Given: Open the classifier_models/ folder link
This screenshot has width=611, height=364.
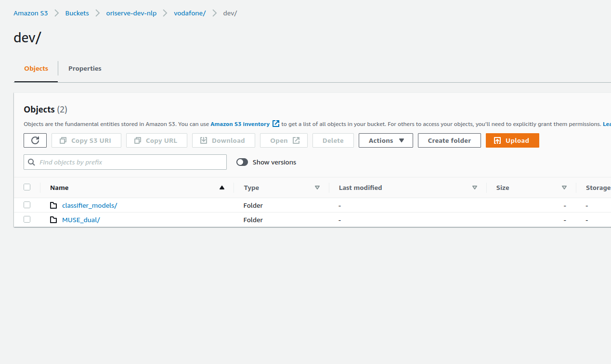Looking at the screenshot, I should (90, 205).
